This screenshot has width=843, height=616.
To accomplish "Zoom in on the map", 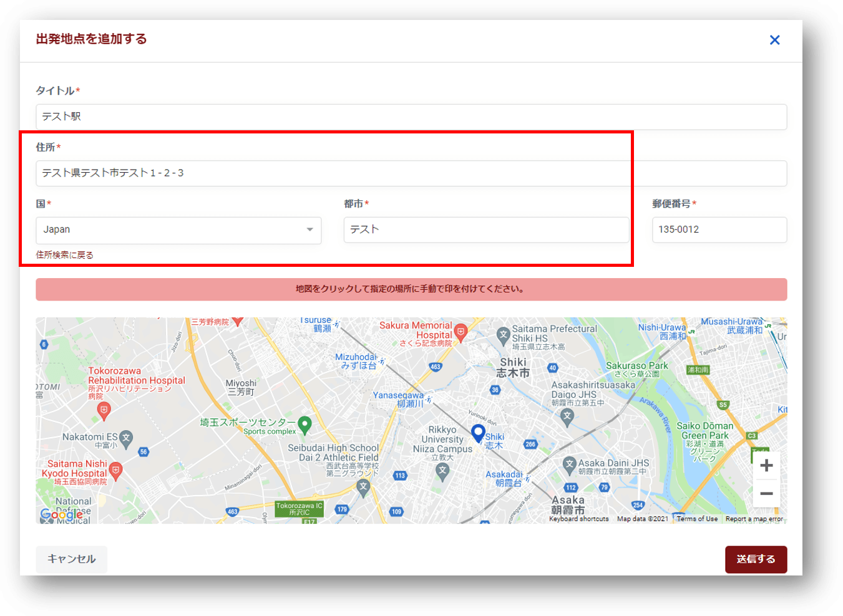I will coord(766,465).
